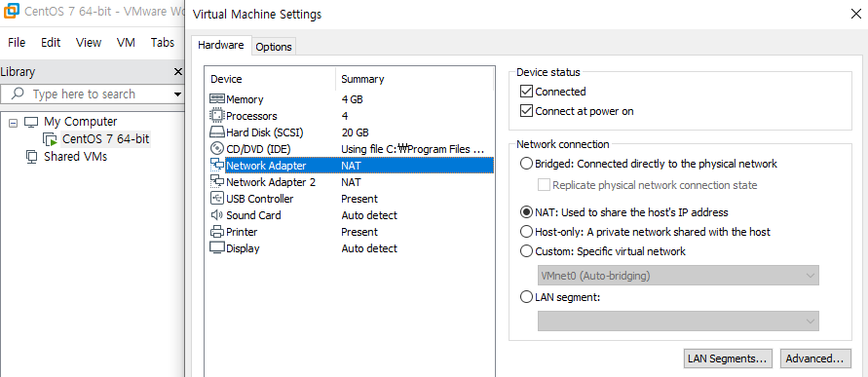This screenshot has height=377, width=868.
Task: Click the VMware Workstation logo icon
Action: pos(11,11)
